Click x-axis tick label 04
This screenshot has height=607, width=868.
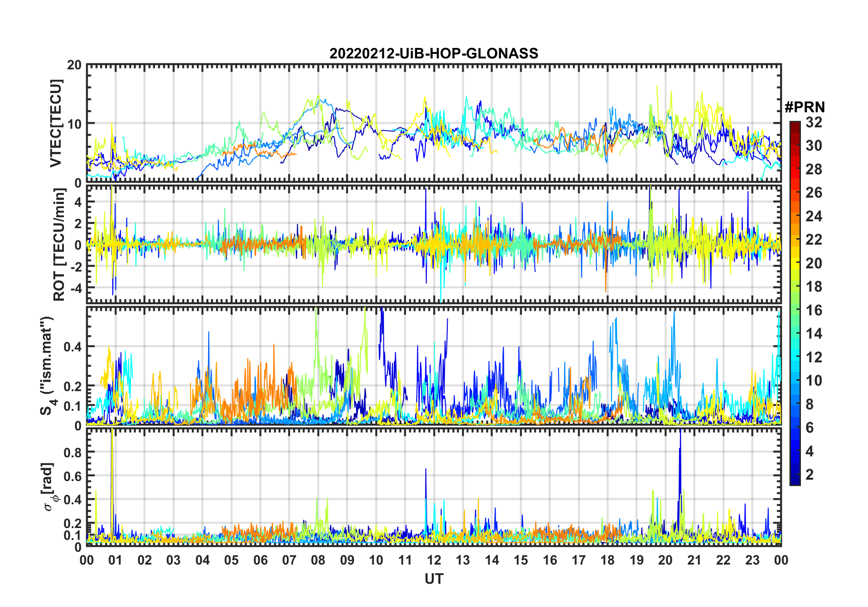click(203, 560)
